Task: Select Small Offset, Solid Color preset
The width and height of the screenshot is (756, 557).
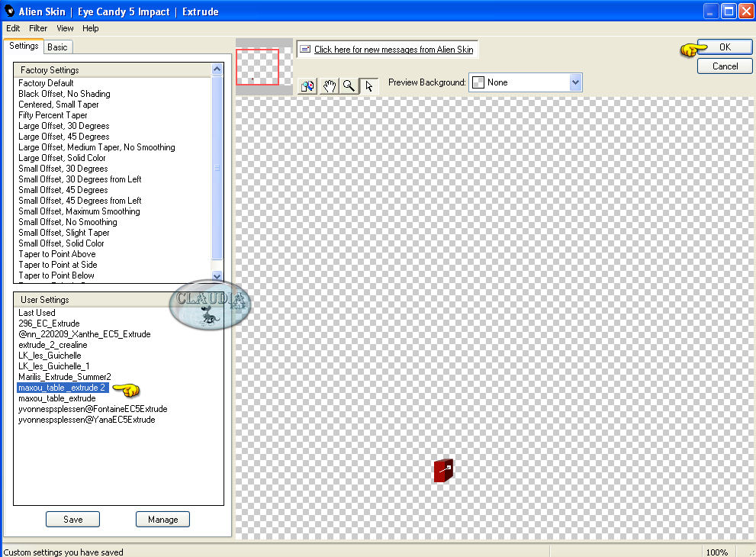Action: pyautogui.click(x=61, y=243)
